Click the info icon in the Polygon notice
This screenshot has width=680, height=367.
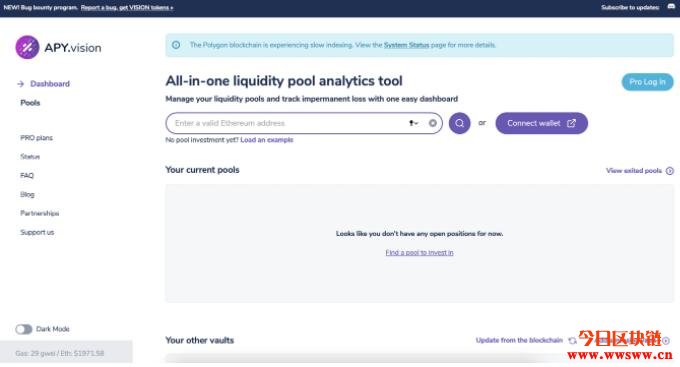(176, 45)
